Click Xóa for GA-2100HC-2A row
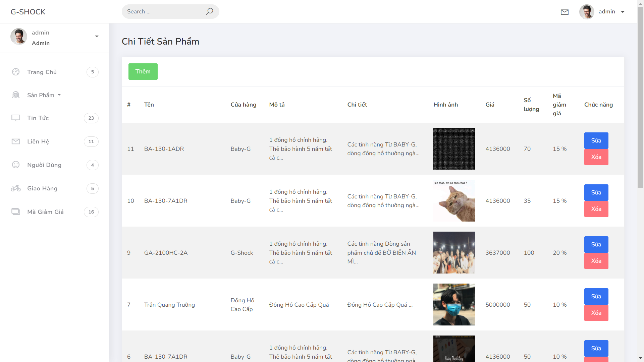 click(x=596, y=261)
